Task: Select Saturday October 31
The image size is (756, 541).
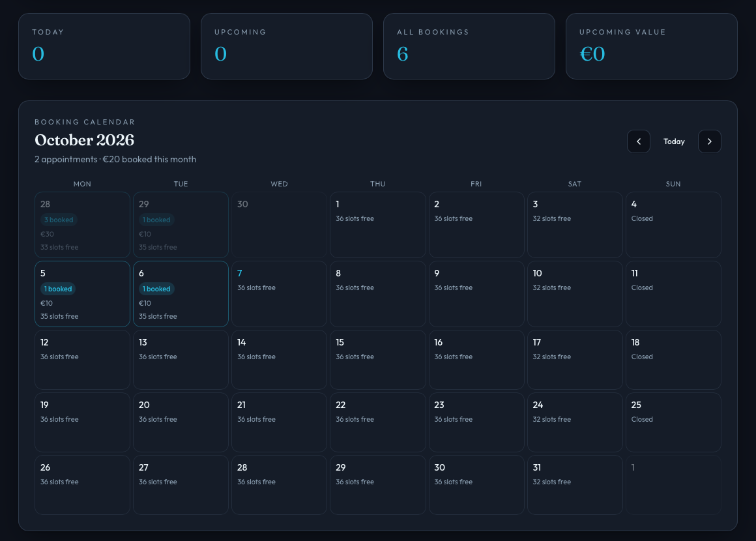Action: (575, 485)
